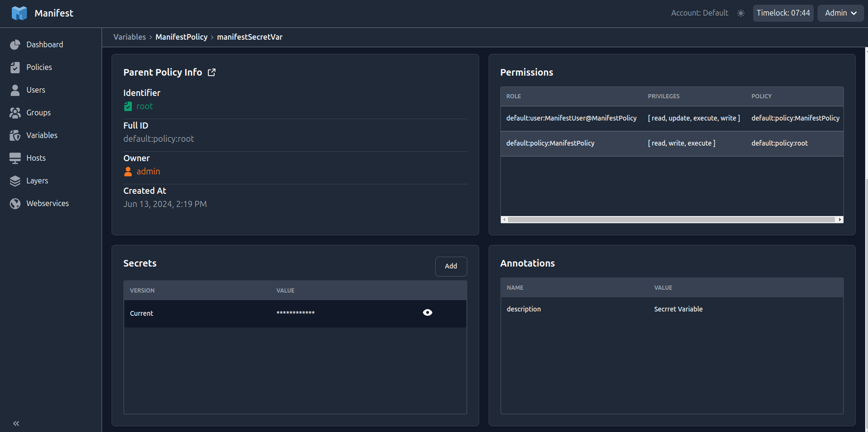The image size is (868, 432).
Task: Open the Admin dropdown menu
Action: [x=841, y=13]
